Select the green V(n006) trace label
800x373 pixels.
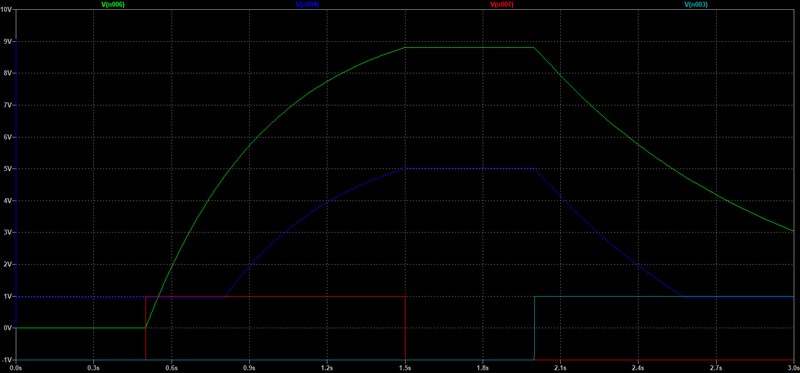[113, 4]
